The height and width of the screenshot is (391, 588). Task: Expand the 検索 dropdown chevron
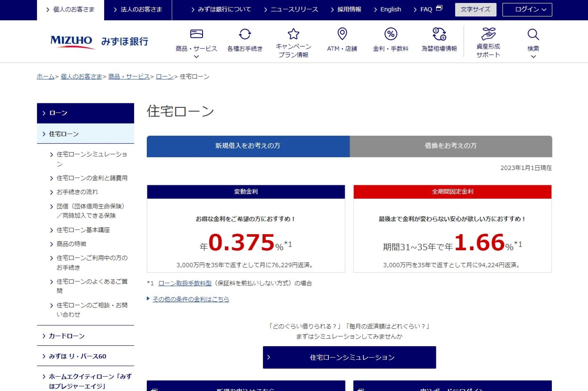coord(533,57)
